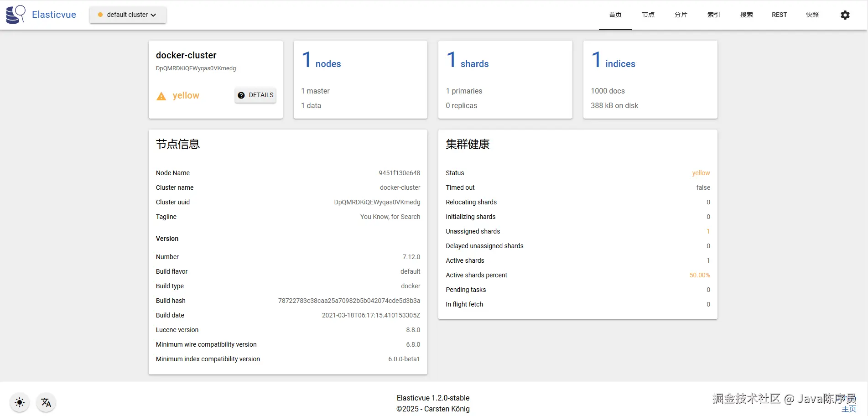The height and width of the screenshot is (416, 868).
Task: Click the build date value
Action: 371,315
